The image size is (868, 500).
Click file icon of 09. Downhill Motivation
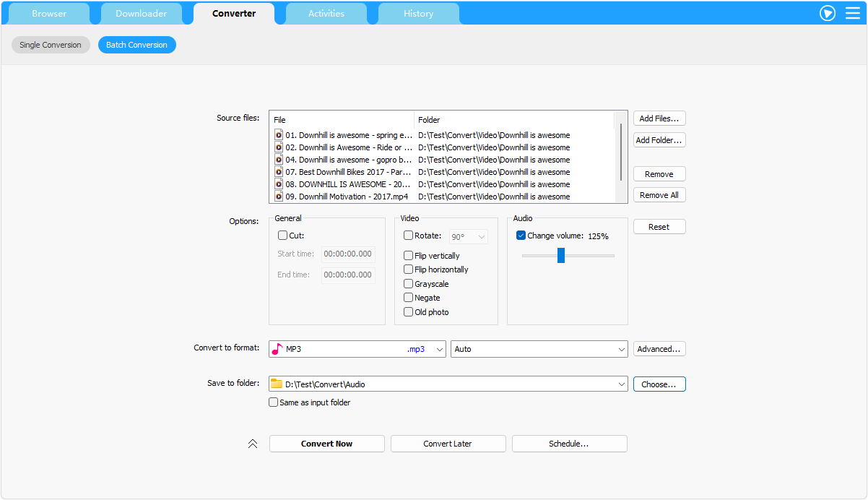coord(279,197)
